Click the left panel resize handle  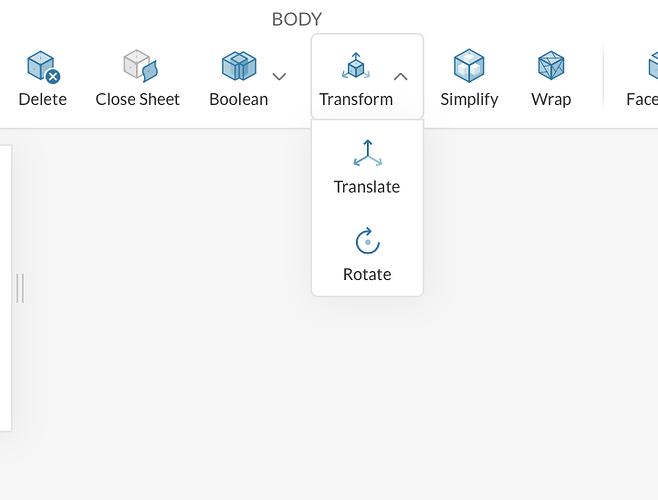pyautogui.click(x=20, y=288)
